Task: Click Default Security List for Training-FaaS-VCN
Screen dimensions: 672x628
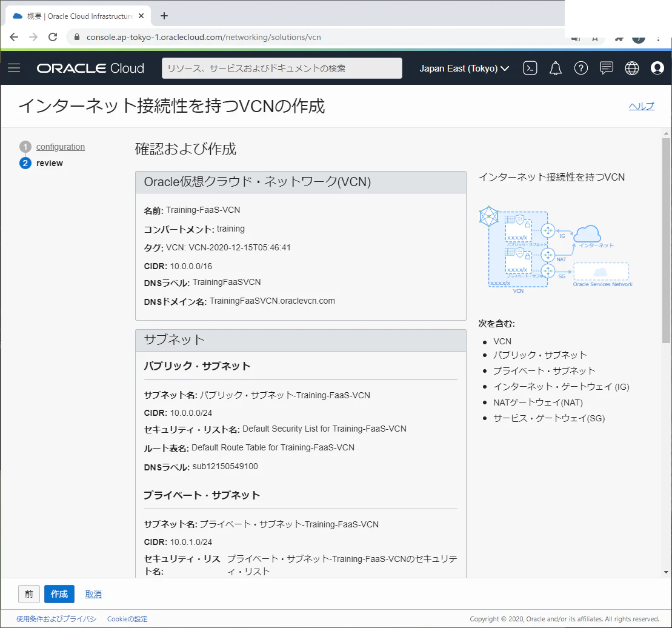Action: tap(324, 428)
